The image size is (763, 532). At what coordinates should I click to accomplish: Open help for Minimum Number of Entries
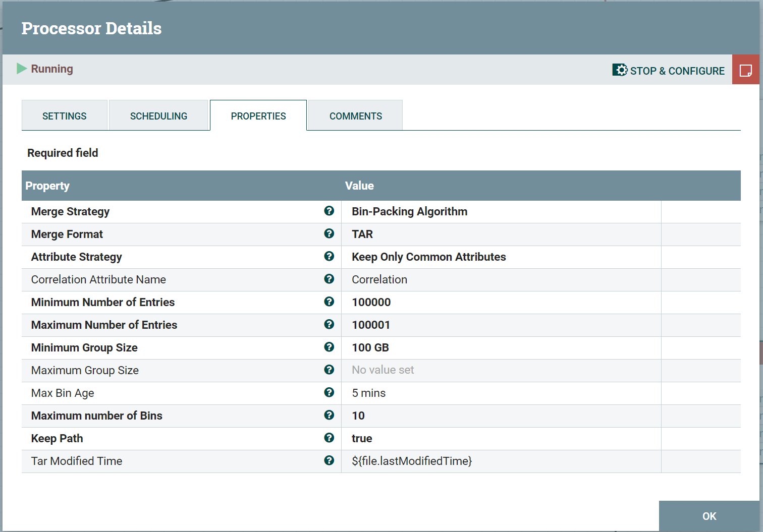click(x=329, y=302)
